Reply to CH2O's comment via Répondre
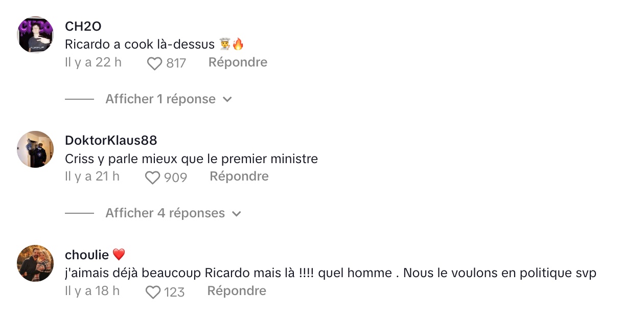Image resolution: width=644 pixels, height=315 pixels. pyautogui.click(x=238, y=62)
